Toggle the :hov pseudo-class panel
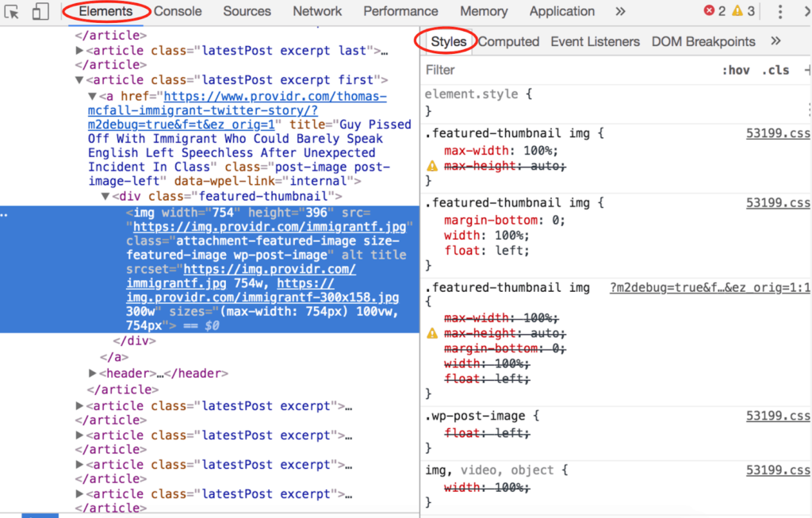The image size is (812, 518). pyautogui.click(x=736, y=70)
